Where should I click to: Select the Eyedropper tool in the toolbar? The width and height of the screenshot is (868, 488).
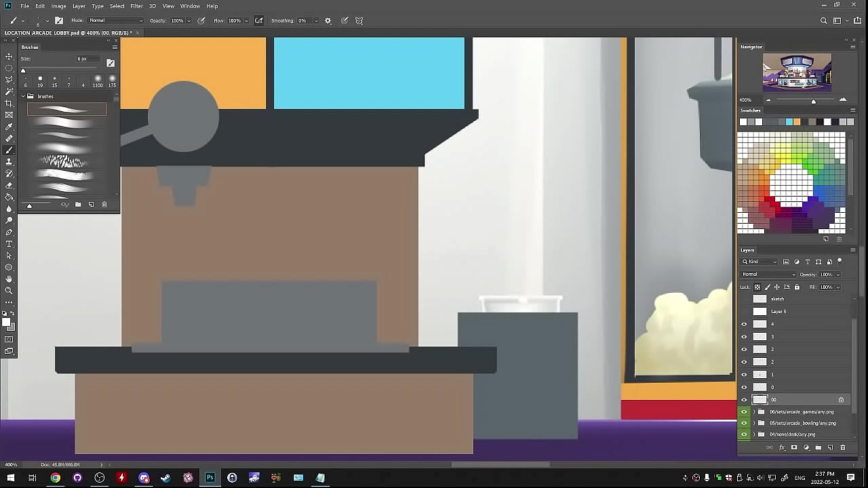click(9, 127)
